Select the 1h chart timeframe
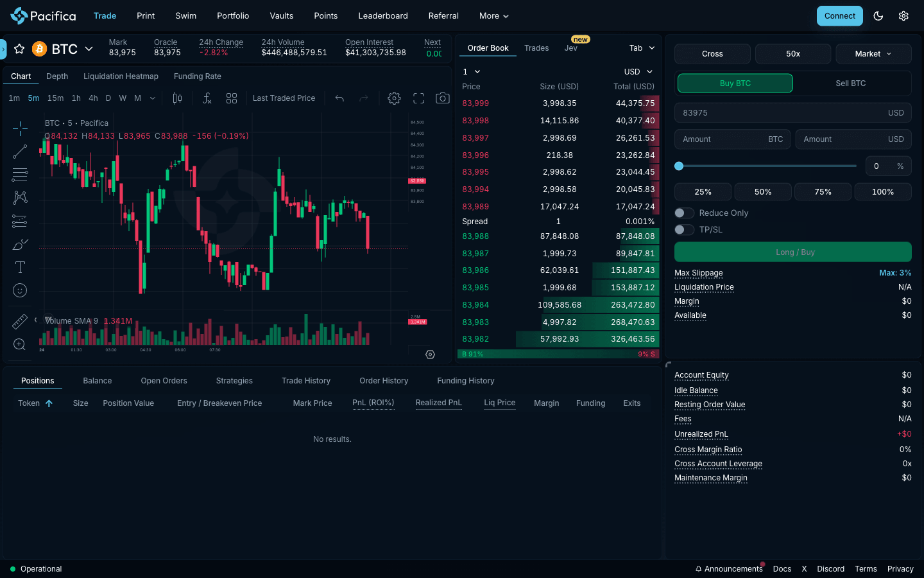 (x=76, y=98)
